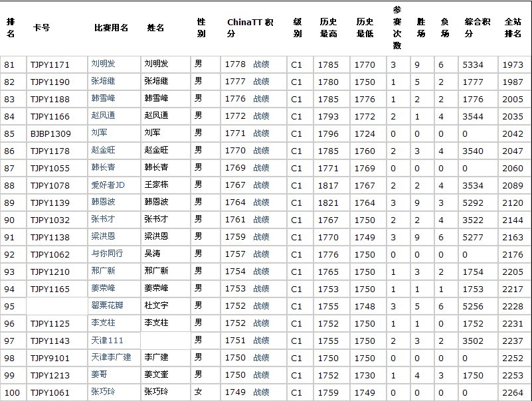Viewport: 532px width, 401px height.
Task: View 战绩 record for rank 94 row
Action: click(x=261, y=289)
